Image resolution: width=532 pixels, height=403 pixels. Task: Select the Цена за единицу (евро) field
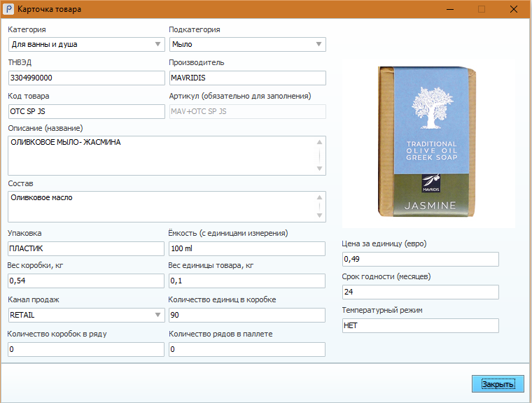[420, 260]
